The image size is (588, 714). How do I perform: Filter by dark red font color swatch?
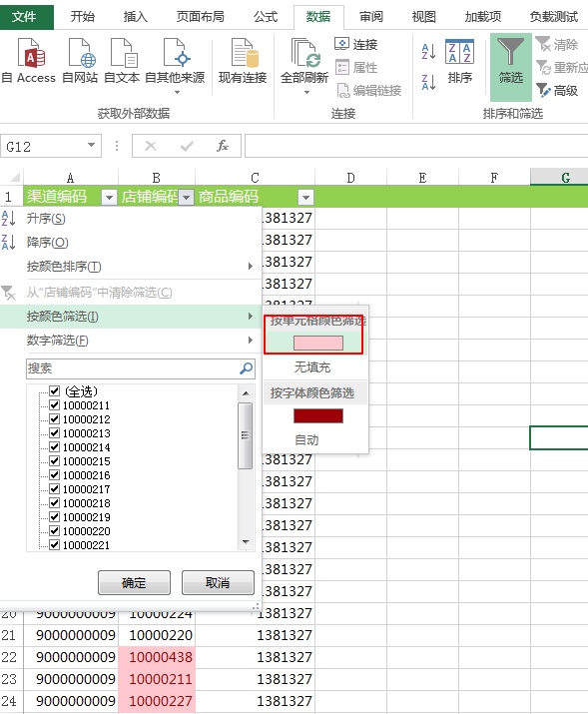click(318, 415)
